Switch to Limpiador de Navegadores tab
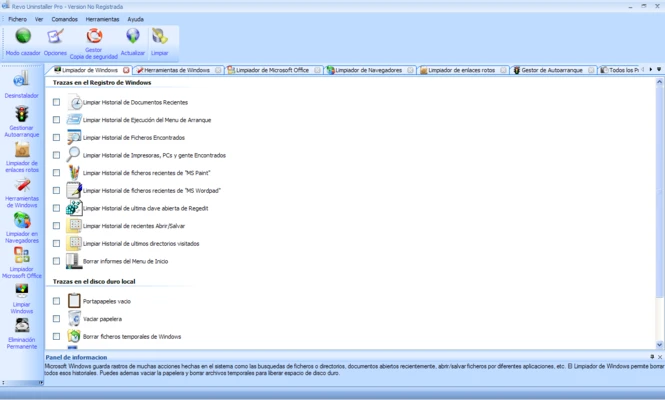The height and width of the screenshot is (400, 665). point(369,70)
